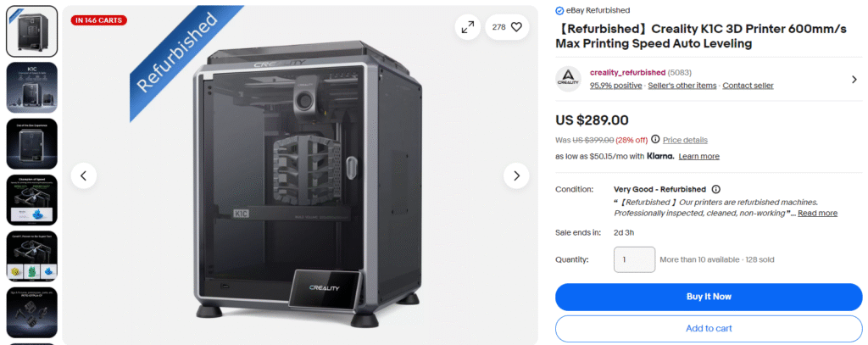Expand seller details chevron arrow
The image size is (868, 345).
tap(854, 79)
